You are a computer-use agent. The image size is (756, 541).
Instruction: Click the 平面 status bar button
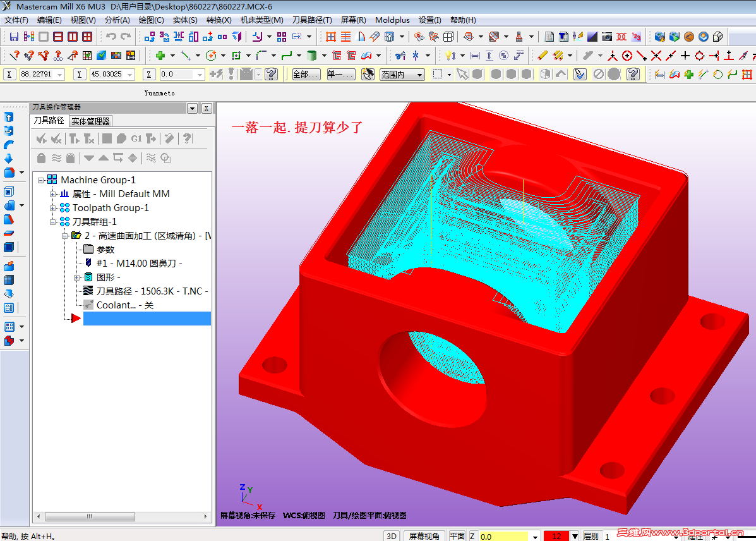[x=457, y=536]
